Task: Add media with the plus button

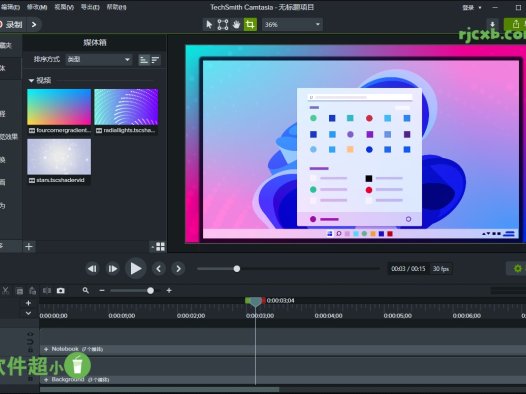Action: [x=29, y=247]
